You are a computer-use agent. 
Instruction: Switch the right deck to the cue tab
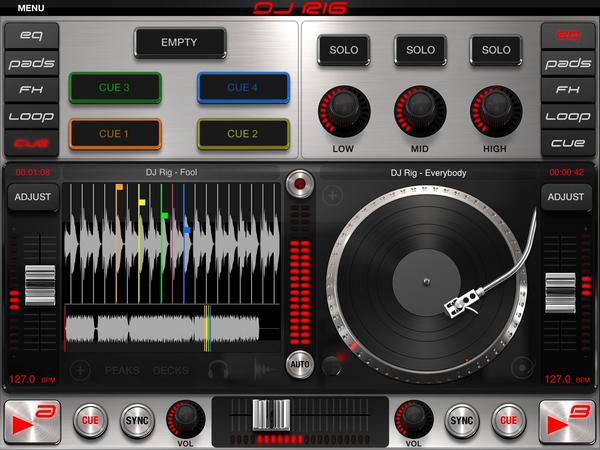[x=568, y=143]
